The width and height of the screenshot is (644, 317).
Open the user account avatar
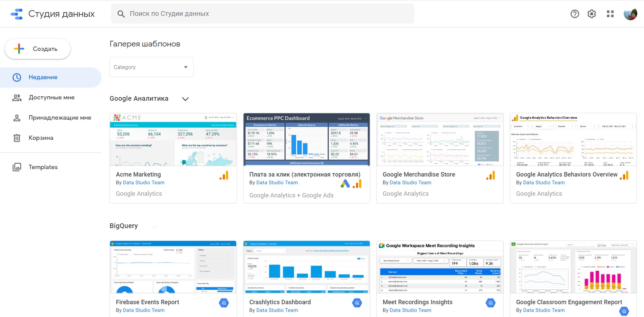(630, 14)
